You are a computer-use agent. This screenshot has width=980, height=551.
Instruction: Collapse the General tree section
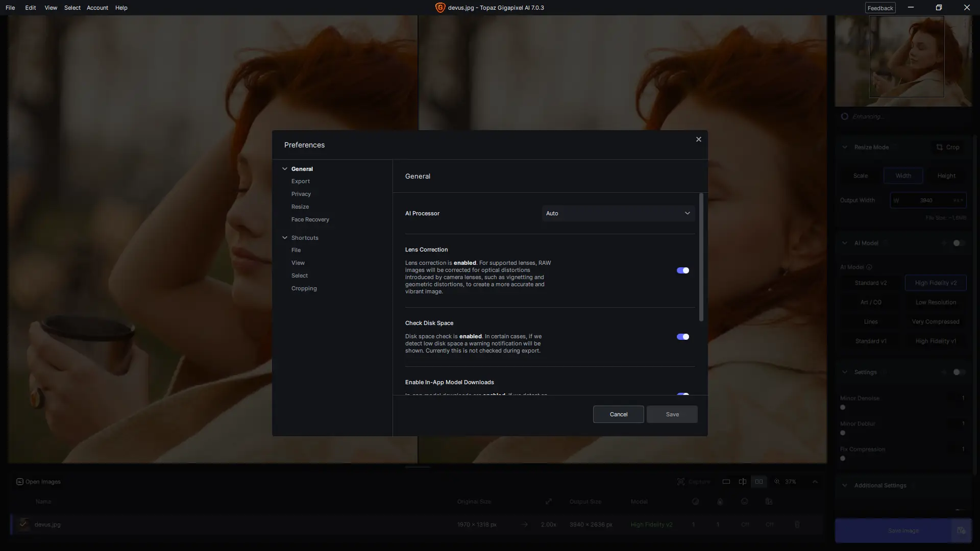coord(285,169)
